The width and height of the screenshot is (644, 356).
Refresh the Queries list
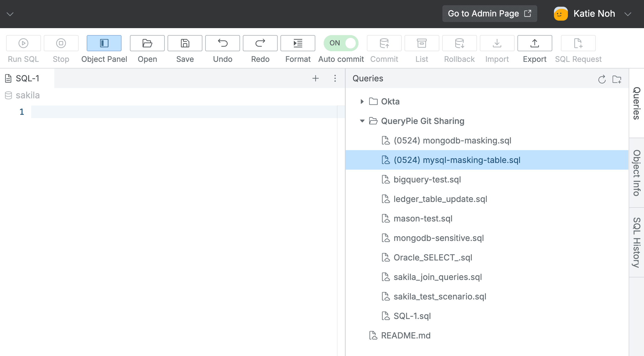[602, 79]
